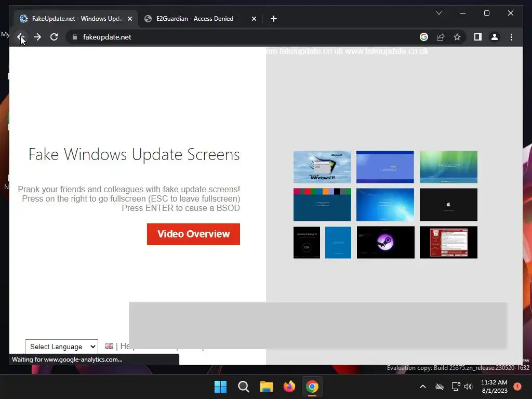Show hidden system tray icons
The height and width of the screenshot is (399, 532).
point(423,387)
